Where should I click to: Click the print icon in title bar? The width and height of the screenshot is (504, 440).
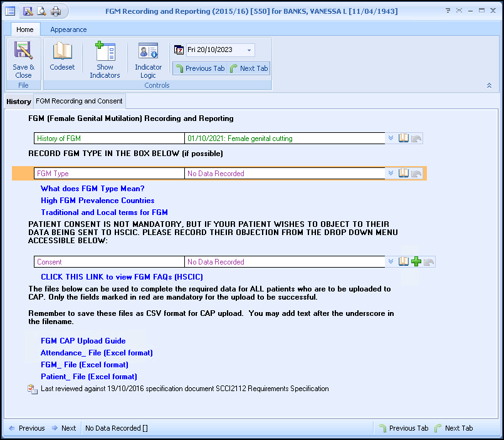56,11
